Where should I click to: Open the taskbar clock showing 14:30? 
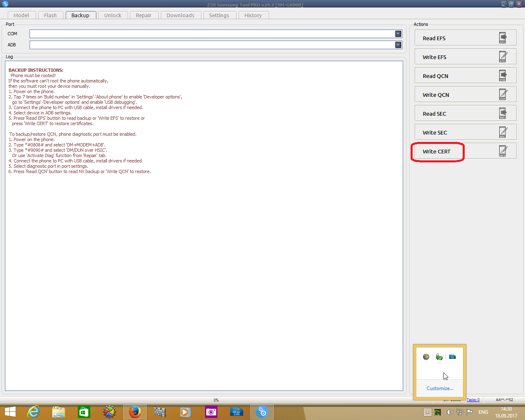click(506, 412)
